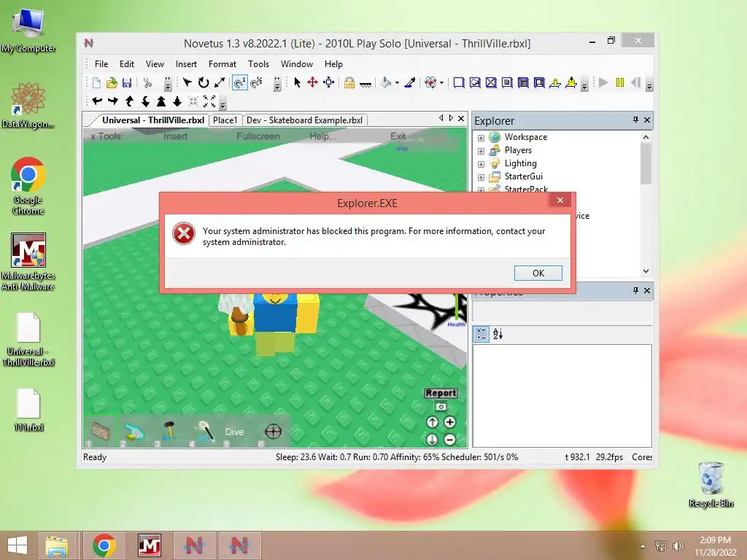Click the New file icon
The image size is (747, 560).
[96, 83]
